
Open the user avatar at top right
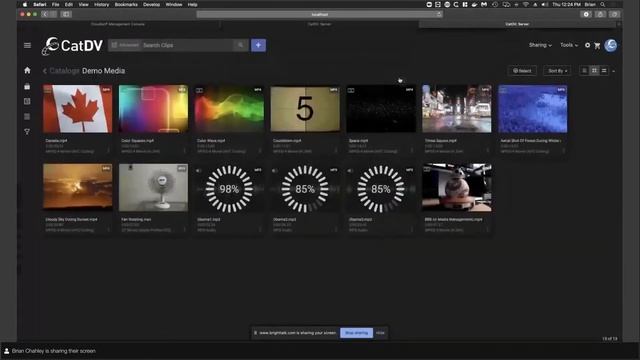click(611, 45)
